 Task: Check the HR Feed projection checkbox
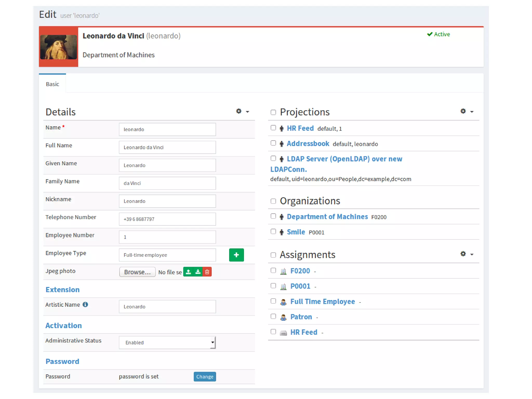click(x=273, y=128)
